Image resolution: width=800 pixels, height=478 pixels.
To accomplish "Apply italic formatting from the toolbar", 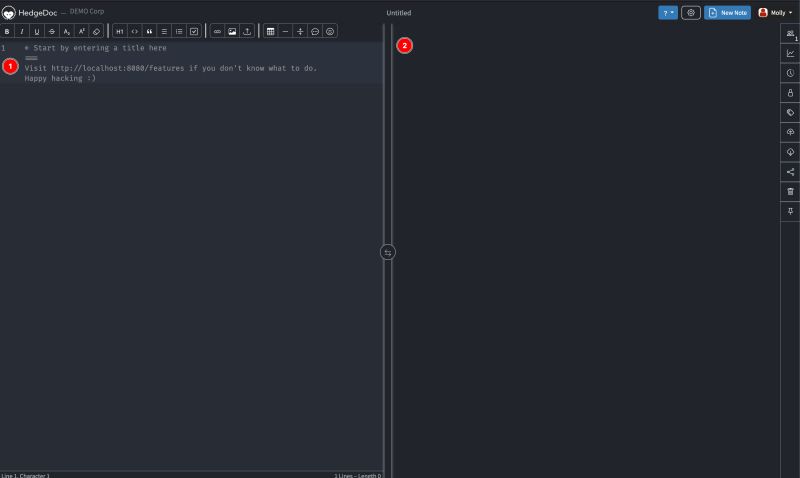I will 22,32.
